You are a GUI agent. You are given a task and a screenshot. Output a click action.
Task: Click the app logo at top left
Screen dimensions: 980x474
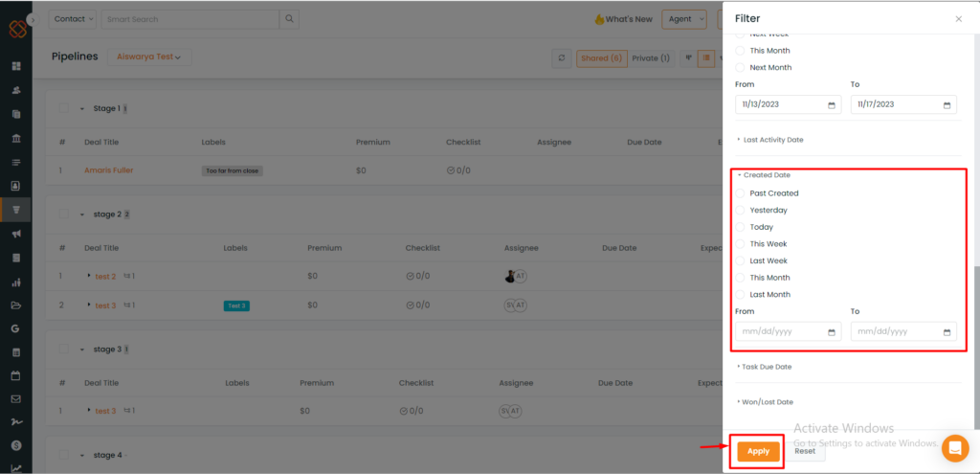pyautogui.click(x=18, y=29)
